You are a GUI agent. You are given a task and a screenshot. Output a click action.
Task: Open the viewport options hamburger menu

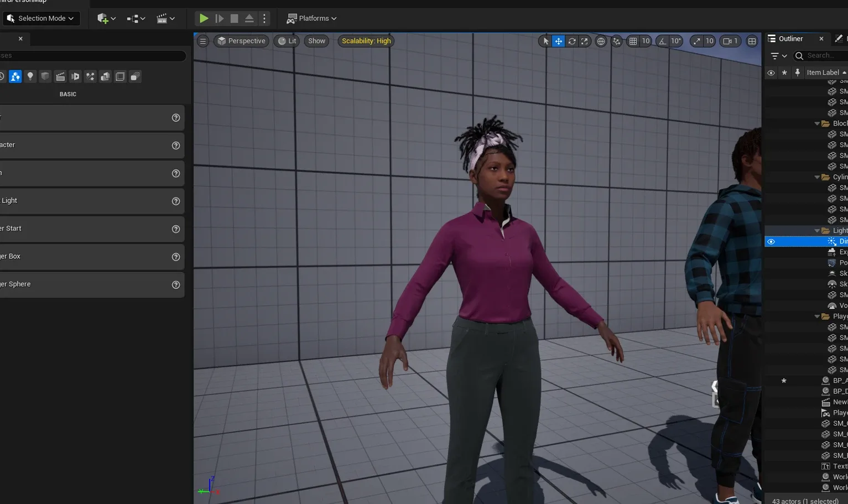(x=203, y=41)
